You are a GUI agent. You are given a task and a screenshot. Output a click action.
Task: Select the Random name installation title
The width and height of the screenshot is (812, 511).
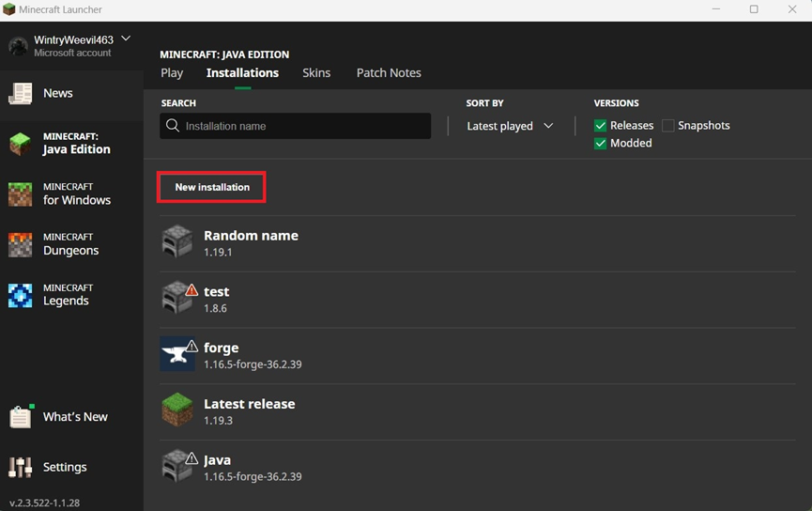click(x=252, y=236)
